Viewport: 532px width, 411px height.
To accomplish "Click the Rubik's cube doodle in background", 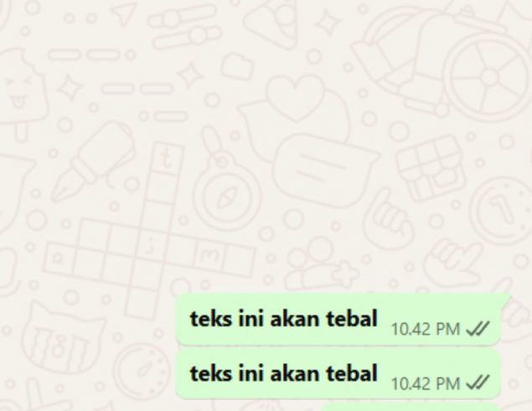I will pyautogui.click(x=430, y=167).
